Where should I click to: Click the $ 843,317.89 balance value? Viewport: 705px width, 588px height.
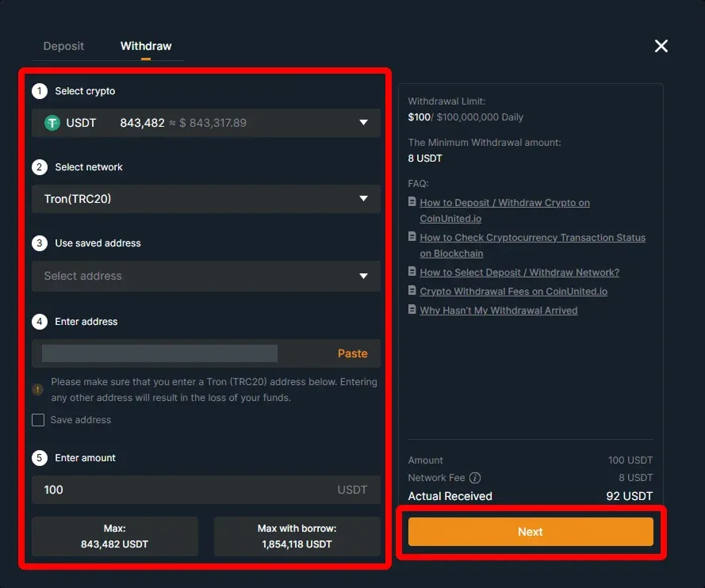coord(213,123)
